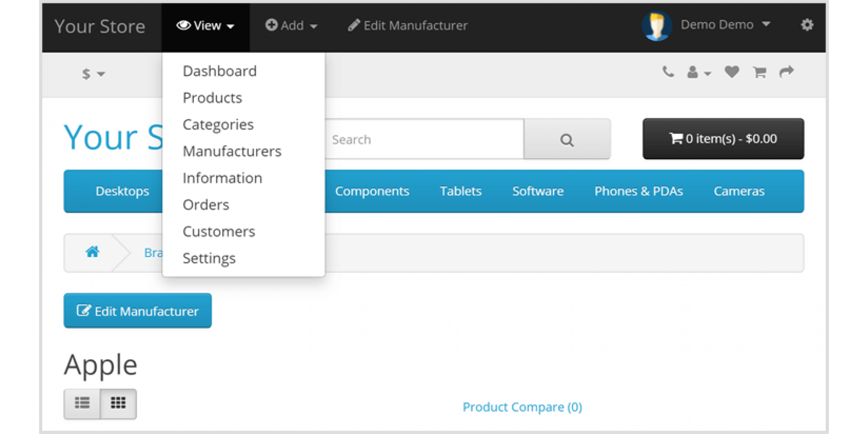The width and height of the screenshot is (868, 434).
Task: Click the Demo Demo avatar picture
Action: 657,26
